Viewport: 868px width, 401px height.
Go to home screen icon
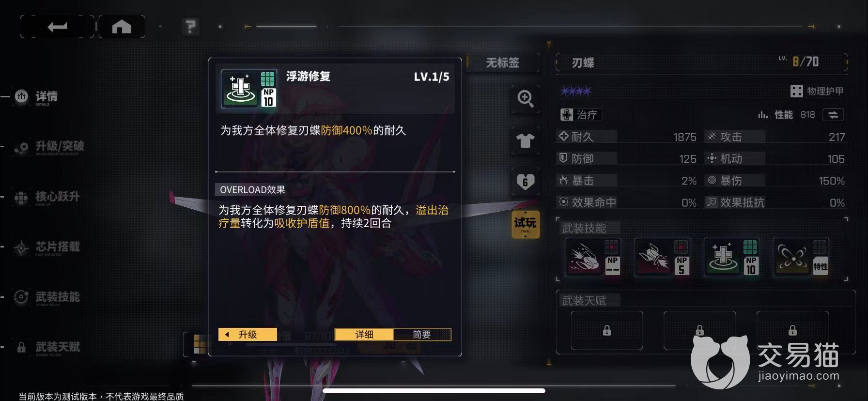click(x=122, y=27)
